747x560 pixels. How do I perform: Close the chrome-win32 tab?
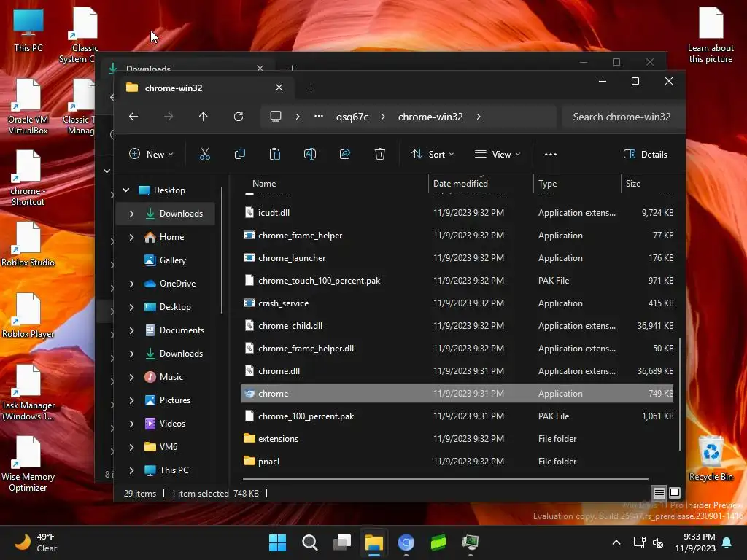pyautogui.click(x=279, y=87)
